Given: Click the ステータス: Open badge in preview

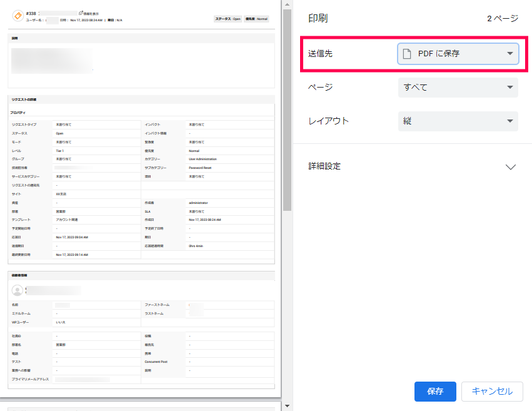Looking at the screenshot, I should tap(228, 19).
